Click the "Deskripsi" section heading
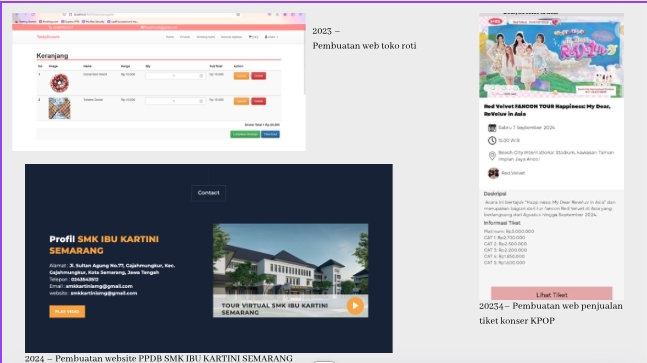 point(495,194)
